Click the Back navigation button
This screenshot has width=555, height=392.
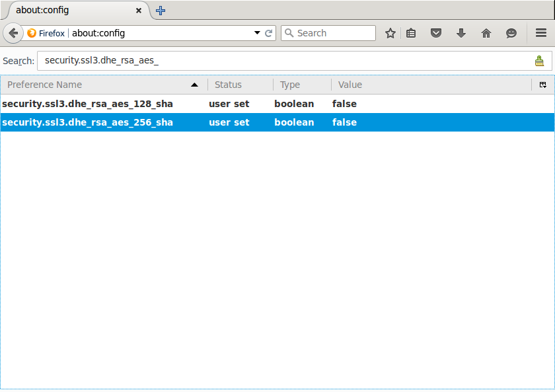13,32
